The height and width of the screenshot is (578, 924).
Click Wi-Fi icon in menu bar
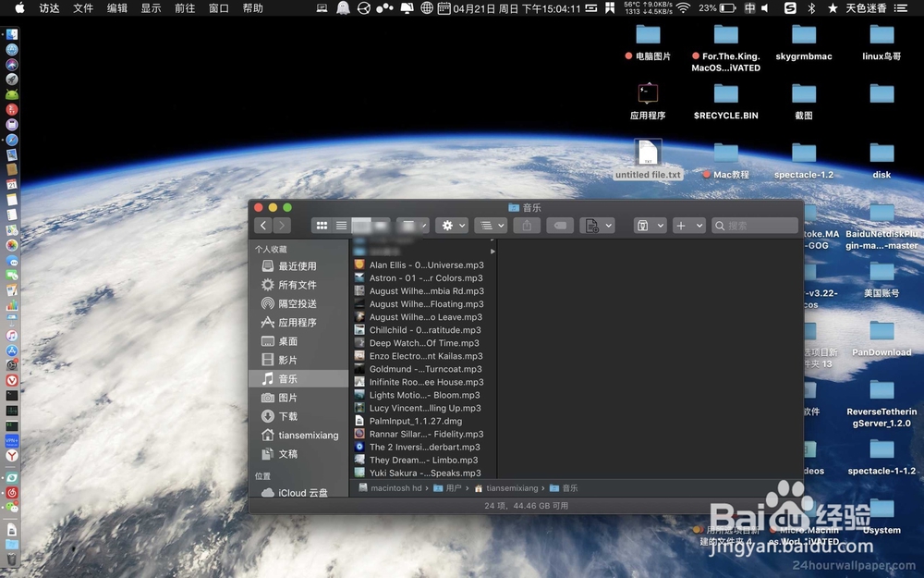coord(683,8)
